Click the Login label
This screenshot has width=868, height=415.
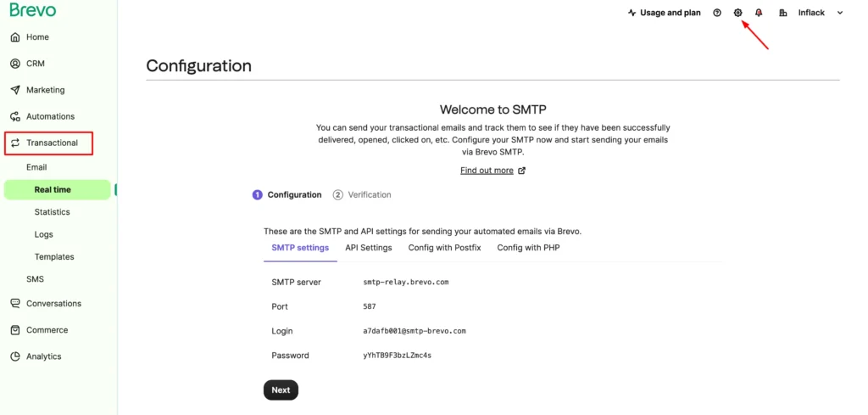coord(281,331)
